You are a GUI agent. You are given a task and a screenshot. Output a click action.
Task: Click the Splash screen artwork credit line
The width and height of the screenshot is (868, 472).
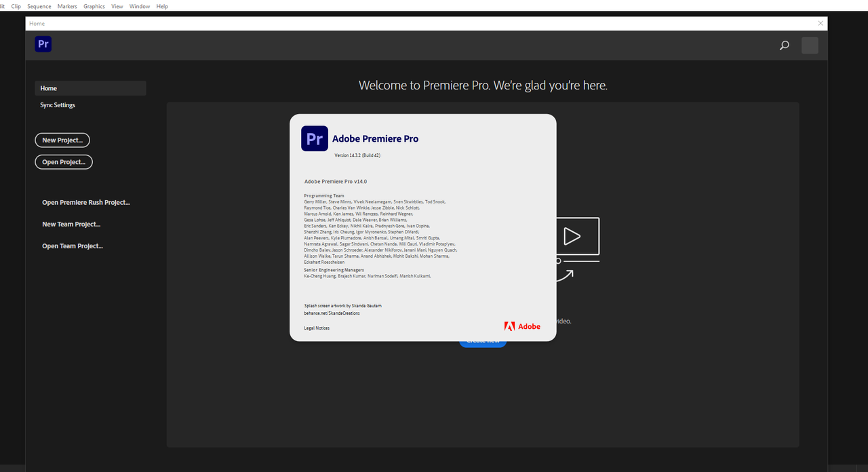click(x=342, y=306)
